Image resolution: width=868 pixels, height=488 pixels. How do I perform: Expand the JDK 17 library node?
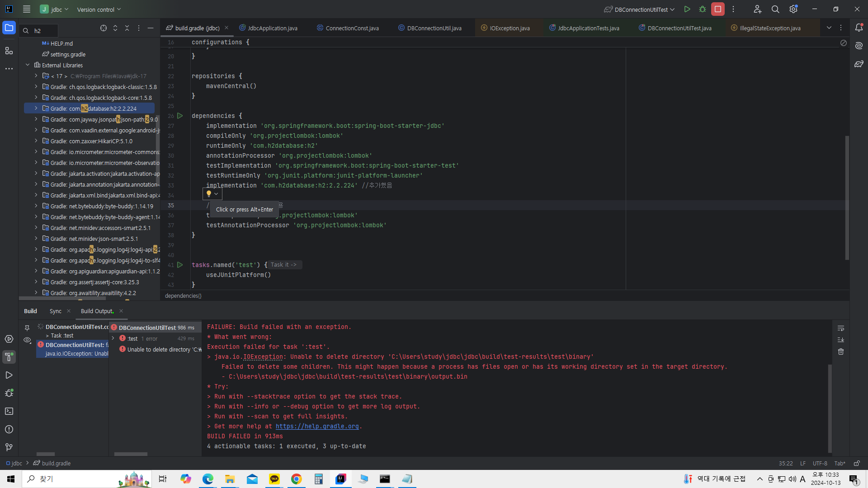36,76
